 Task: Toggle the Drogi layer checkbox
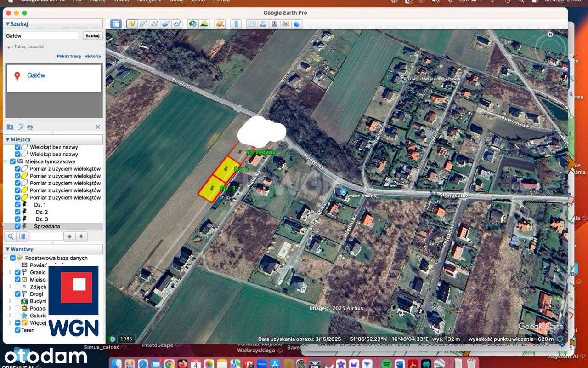pyautogui.click(x=17, y=294)
